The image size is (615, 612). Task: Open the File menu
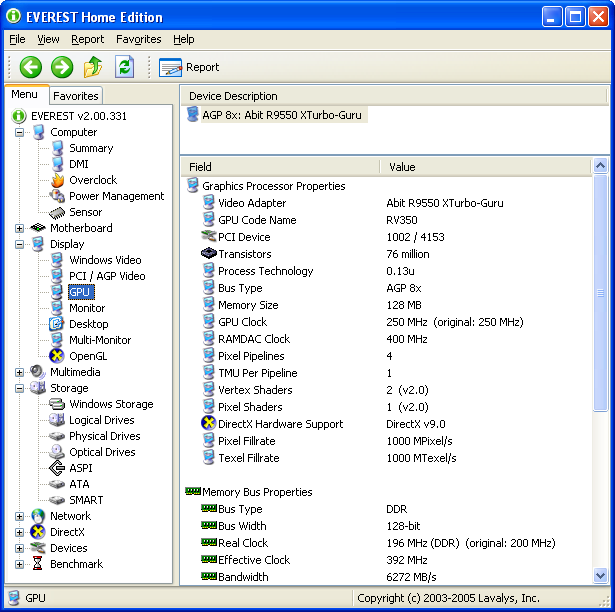pos(17,39)
